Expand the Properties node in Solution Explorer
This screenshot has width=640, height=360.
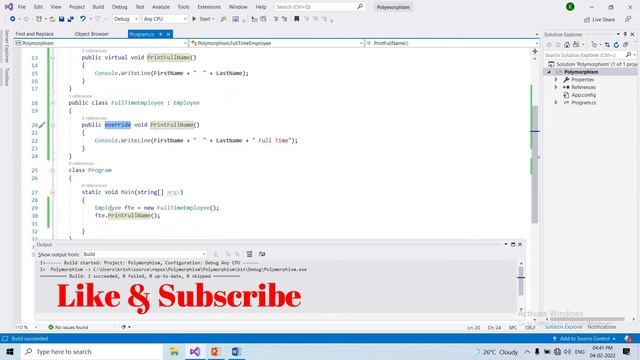tap(556, 80)
